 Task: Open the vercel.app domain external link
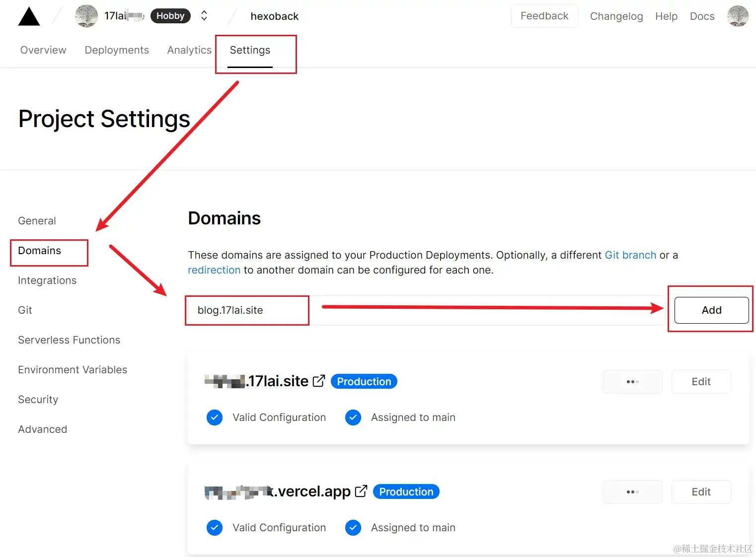click(361, 490)
